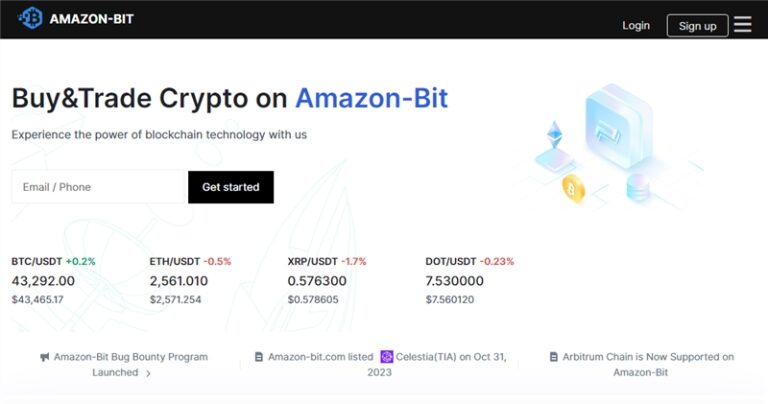
Task: Click the gold Bitcoin coin illustration
Action: (574, 187)
